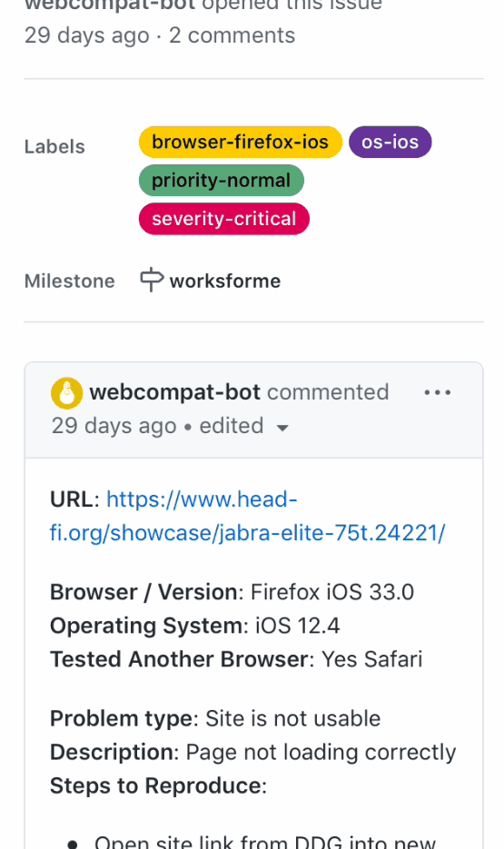Click the comment's 29 days ago timestamp

[x=114, y=426]
